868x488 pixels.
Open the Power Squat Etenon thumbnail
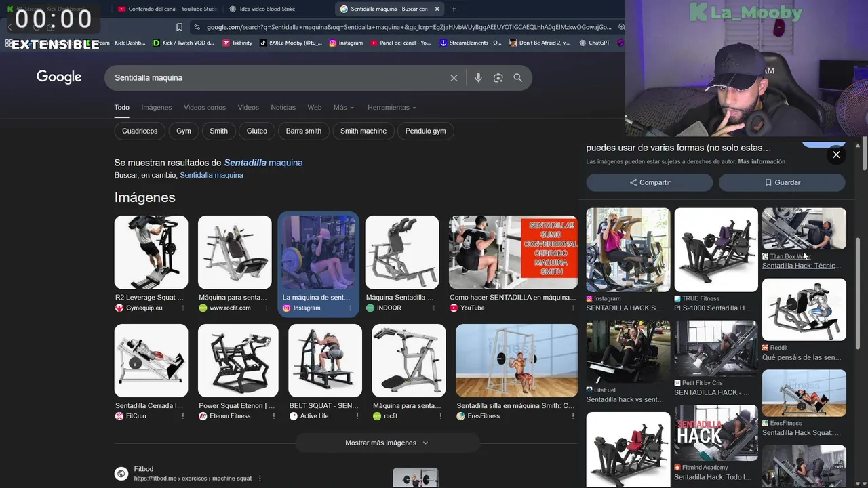pyautogui.click(x=238, y=361)
